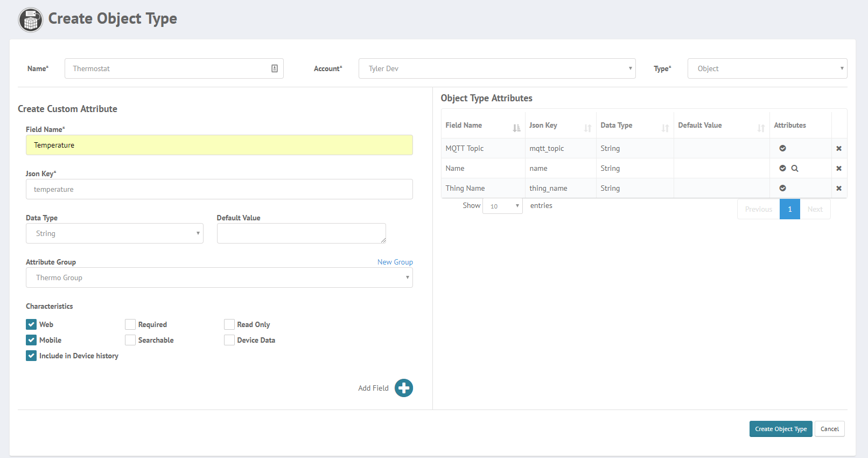The image size is (868, 458).
Task: Open the Account dropdown showing Tyler Dev
Action: (497, 68)
